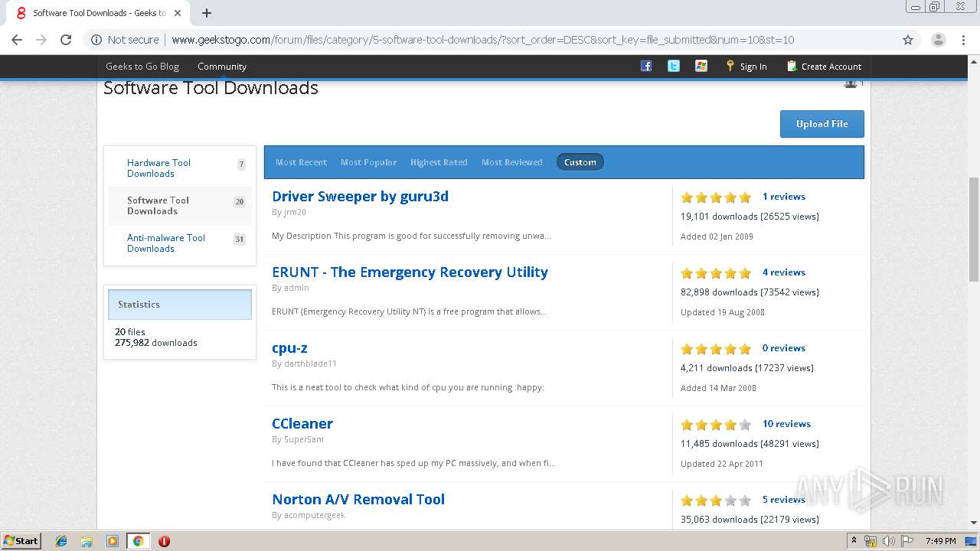Screen dimensions: 980x551
Task: Click the Twitter icon in the site header
Action: [x=674, y=66]
